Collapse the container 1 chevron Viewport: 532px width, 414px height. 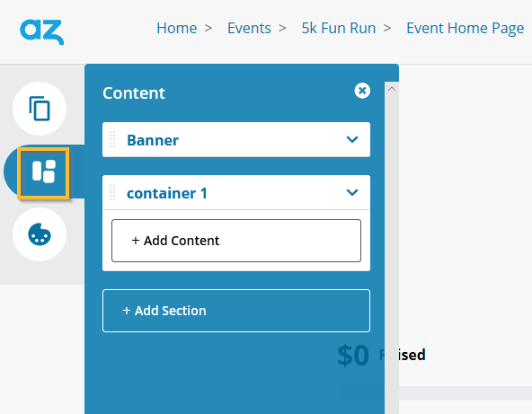(x=352, y=192)
